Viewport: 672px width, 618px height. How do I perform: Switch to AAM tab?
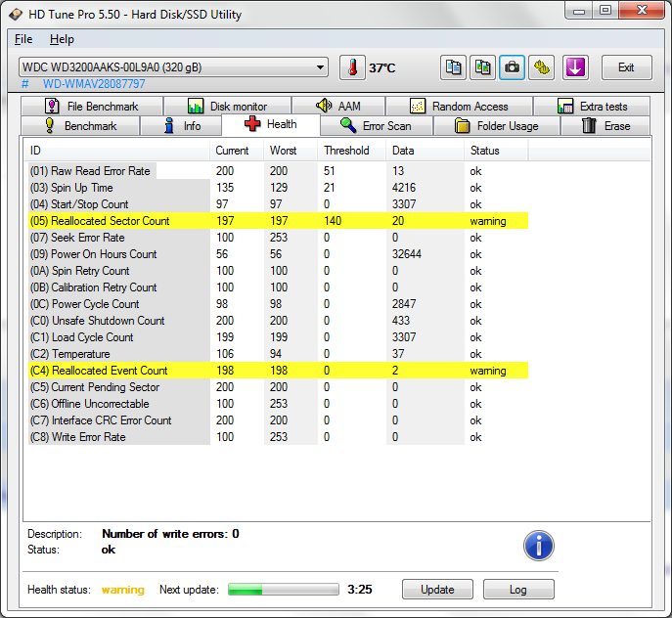coord(338,106)
